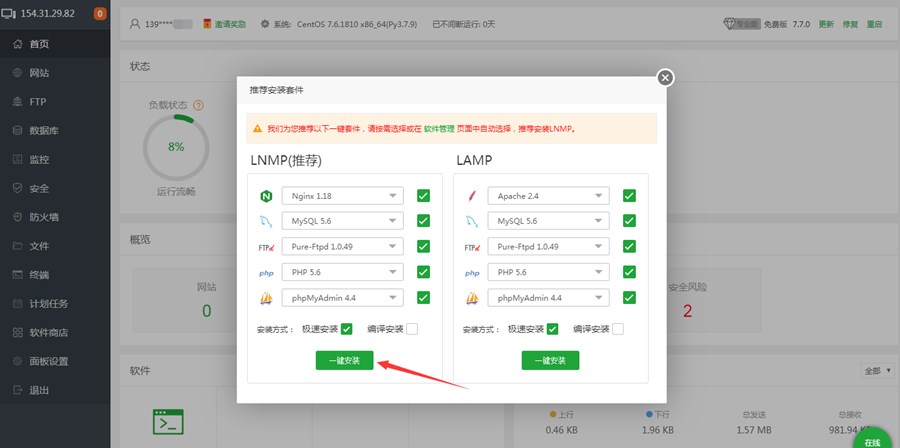The height and width of the screenshot is (448, 900).
Task: Open the 全部 filter dropdown in 软件 panel
Action: (877, 371)
